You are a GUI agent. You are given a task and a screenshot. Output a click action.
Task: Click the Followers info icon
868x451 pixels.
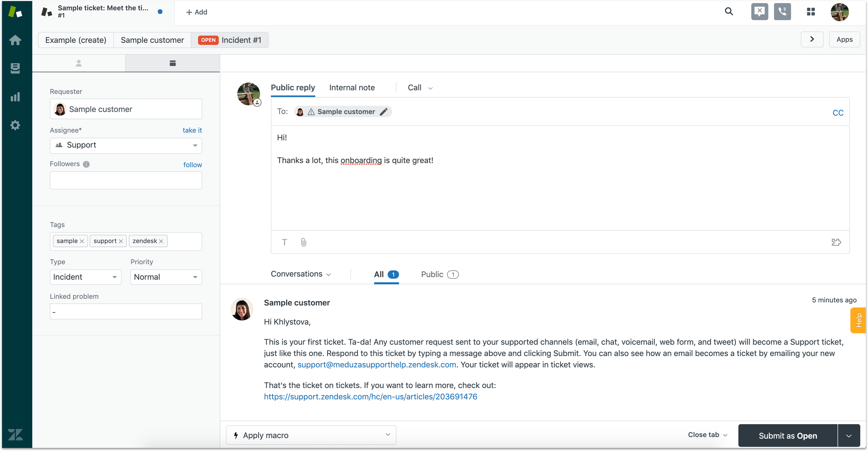pos(86,164)
